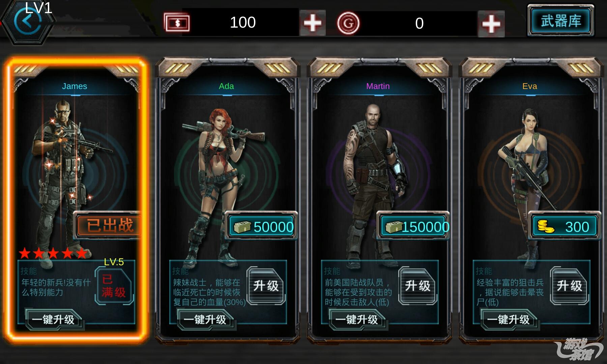The height and width of the screenshot is (364, 607).
Task: Buy Martin for 150000 cash
Action: pos(413,226)
